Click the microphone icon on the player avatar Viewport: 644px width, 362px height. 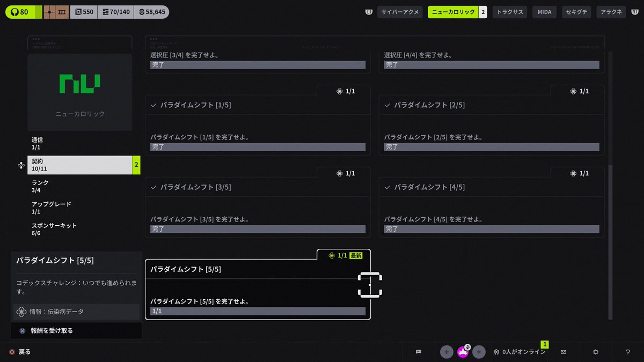point(466,346)
